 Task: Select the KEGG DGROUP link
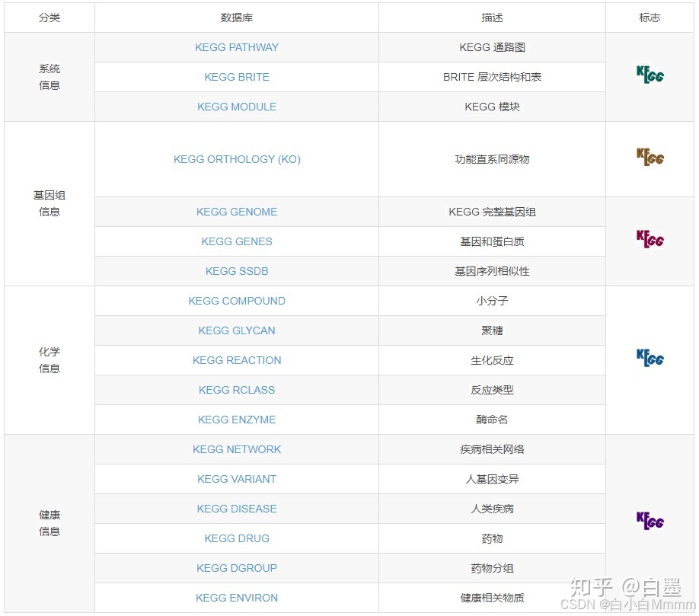click(x=237, y=568)
